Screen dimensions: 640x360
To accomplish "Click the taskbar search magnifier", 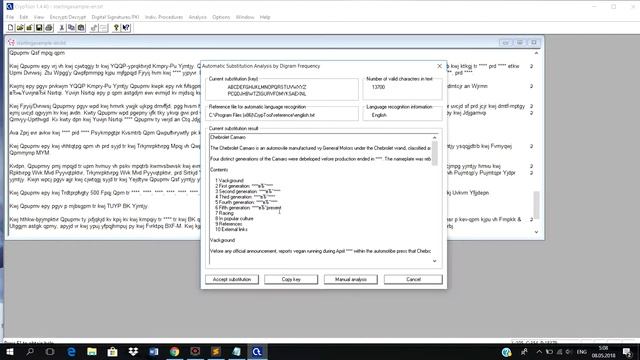I will pyautogui.click(x=30, y=352).
